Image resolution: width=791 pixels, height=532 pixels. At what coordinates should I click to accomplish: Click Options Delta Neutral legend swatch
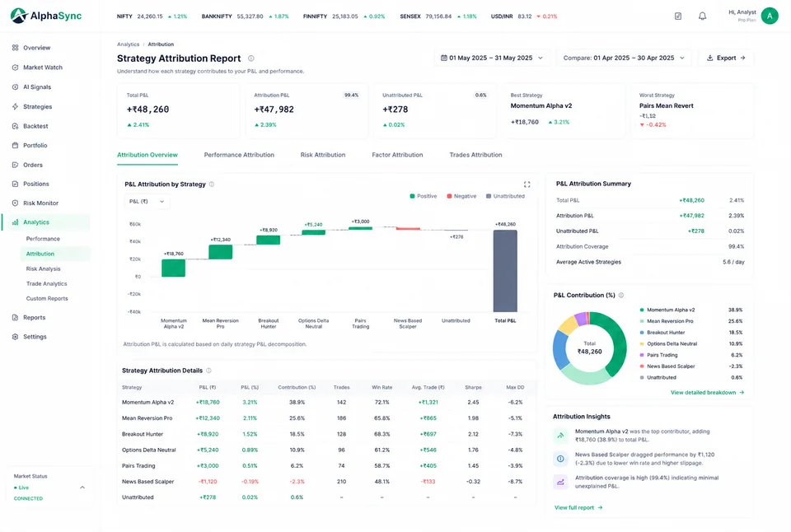coord(642,344)
